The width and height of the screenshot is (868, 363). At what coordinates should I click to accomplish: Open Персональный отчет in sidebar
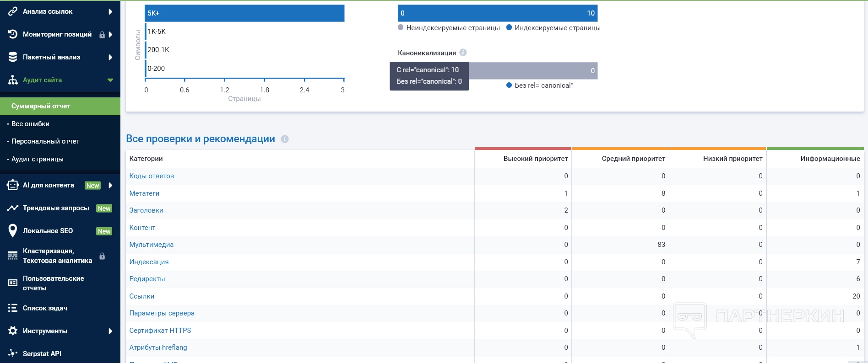[x=45, y=141]
